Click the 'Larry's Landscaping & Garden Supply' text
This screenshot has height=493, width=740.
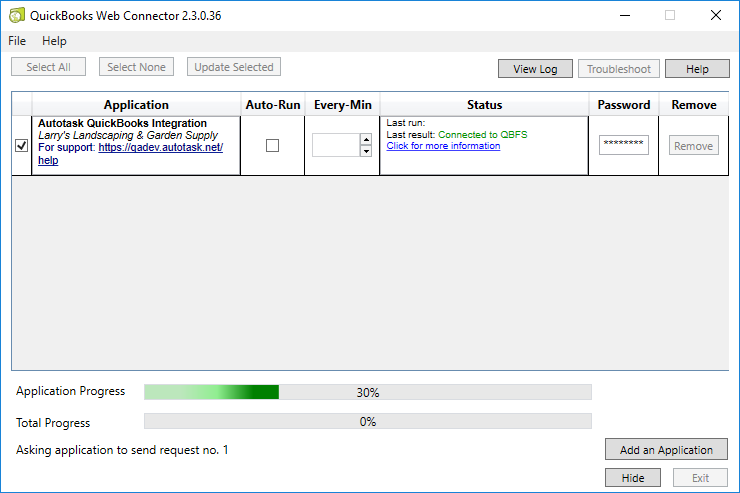point(128,135)
